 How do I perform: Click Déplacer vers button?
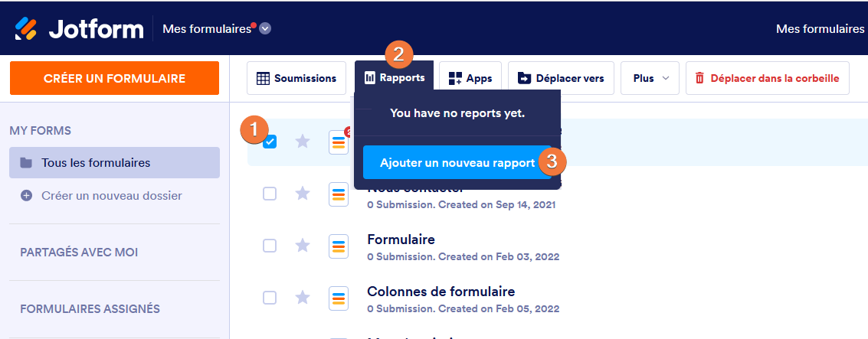click(x=561, y=78)
